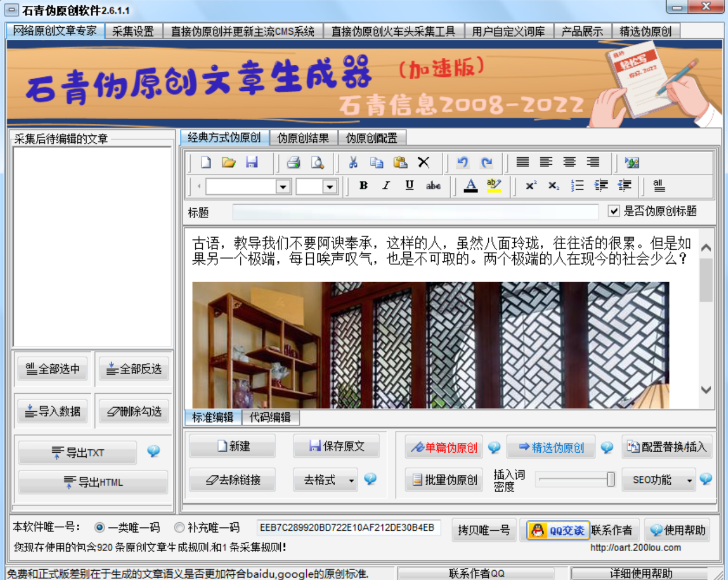Apply strikethrough text formatting

coord(433,186)
